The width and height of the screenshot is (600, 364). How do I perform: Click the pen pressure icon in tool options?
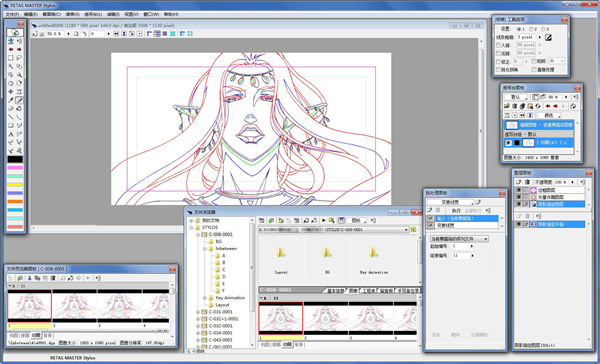(548, 37)
